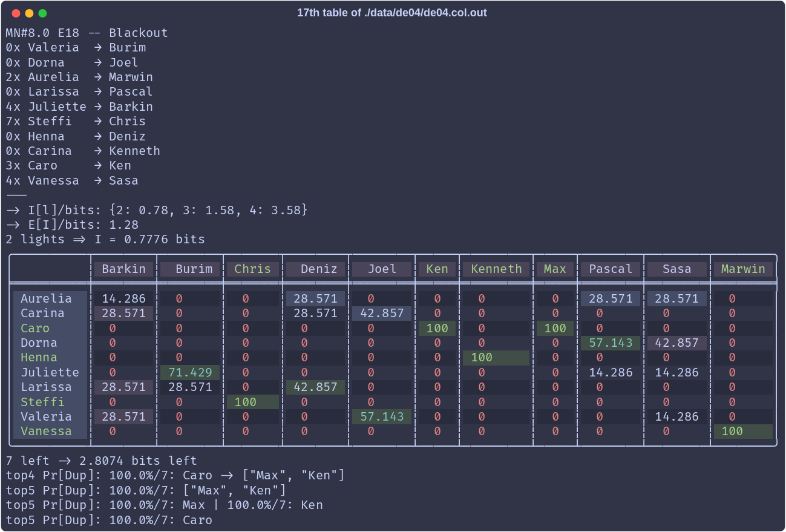This screenshot has height=532, width=786.
Task: Click the Aurelia row label
Action: coord(50,298)
